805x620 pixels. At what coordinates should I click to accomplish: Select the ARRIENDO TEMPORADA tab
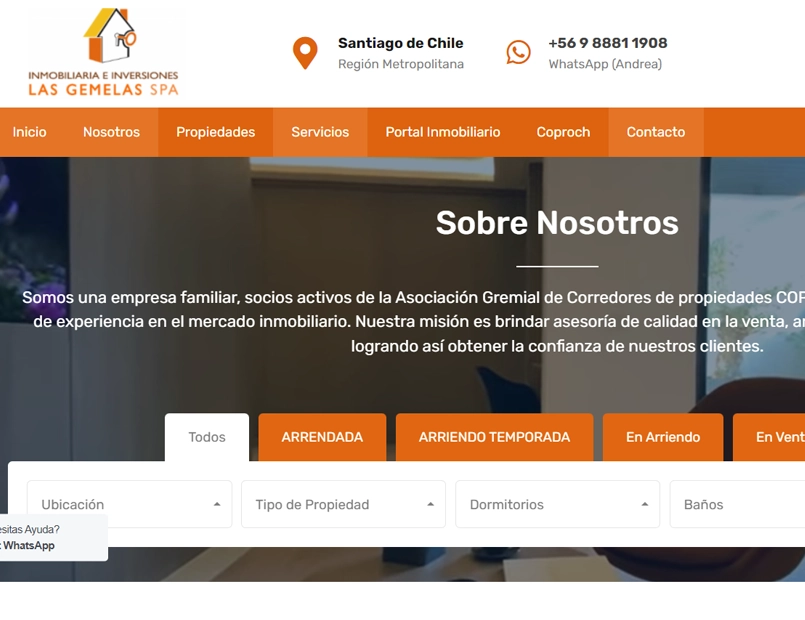click(x=494, y=437)
